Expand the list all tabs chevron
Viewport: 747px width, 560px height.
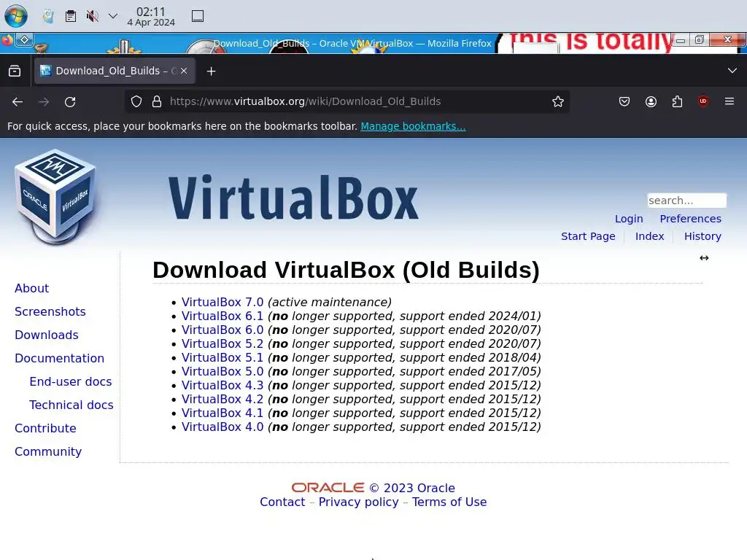point(732,71)
